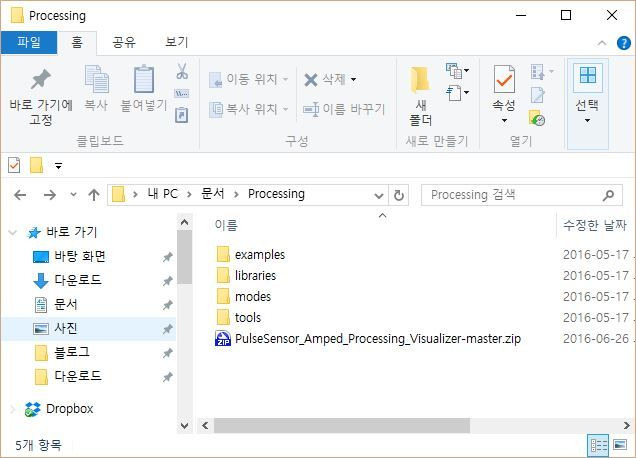Viewport: 636px width, 458px height.
Task: Expand the 선택 dropdown arrow
Action: click(x=587, y=120)
